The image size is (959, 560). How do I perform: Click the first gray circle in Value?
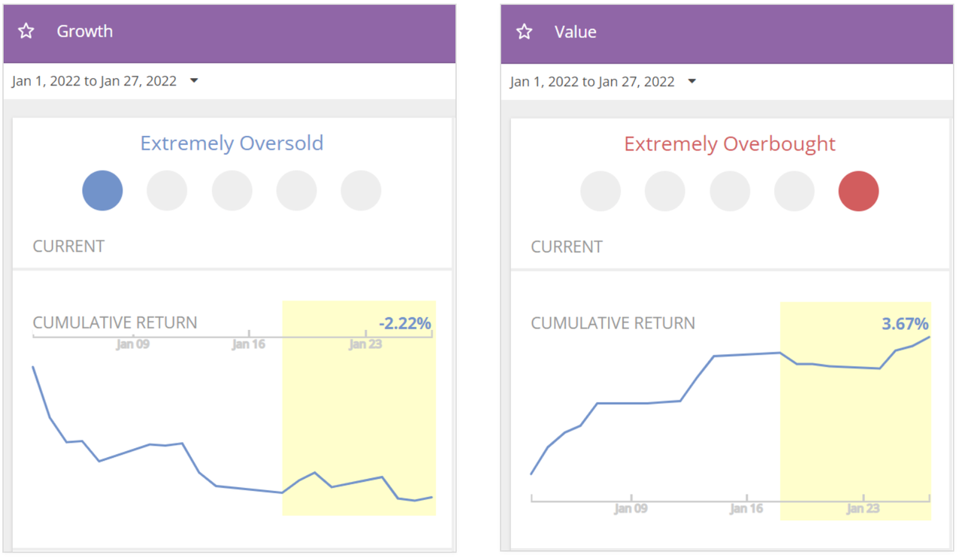[x=601, y=191]
